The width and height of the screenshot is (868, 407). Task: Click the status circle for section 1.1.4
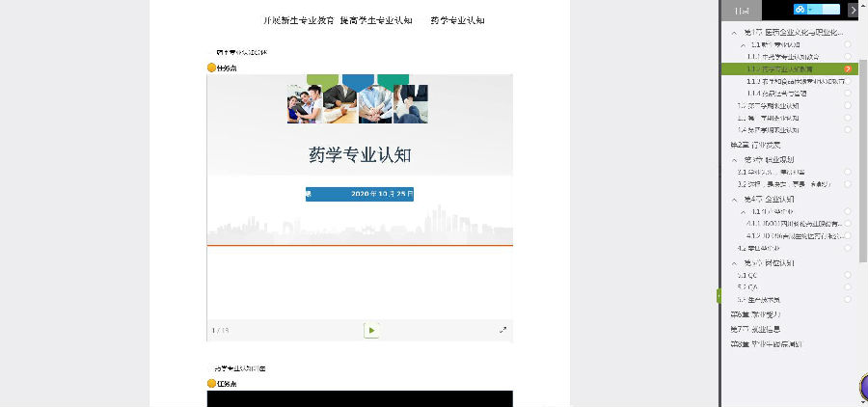pyautogui.click(x=848, y=93)
